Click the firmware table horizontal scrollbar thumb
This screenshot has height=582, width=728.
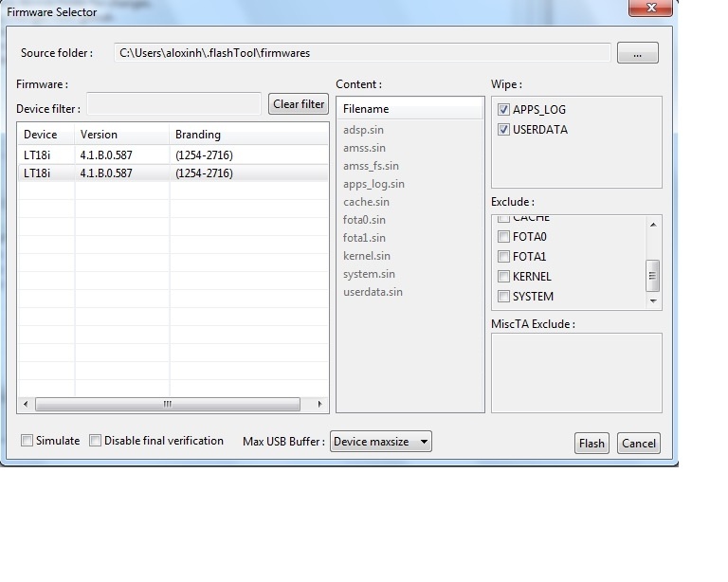pos(168,404)
